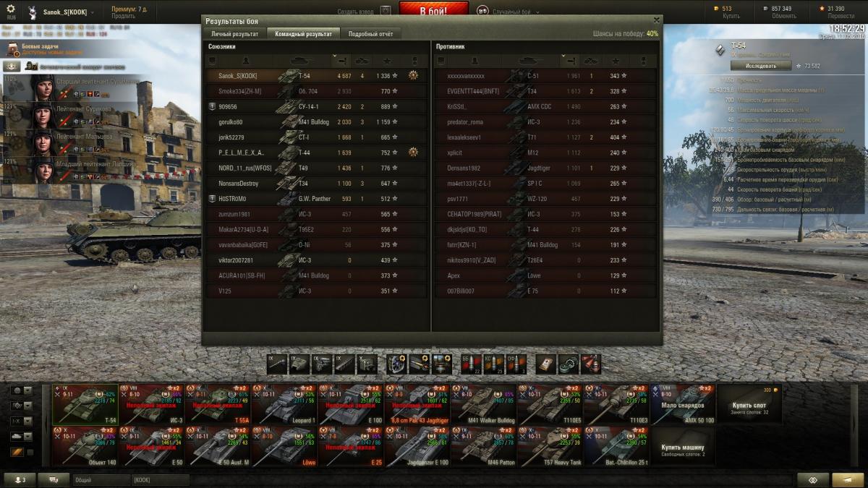Open the first module slot of T-54
The width and height of the screenshot is (868, 488).
[x=277, y=364]
